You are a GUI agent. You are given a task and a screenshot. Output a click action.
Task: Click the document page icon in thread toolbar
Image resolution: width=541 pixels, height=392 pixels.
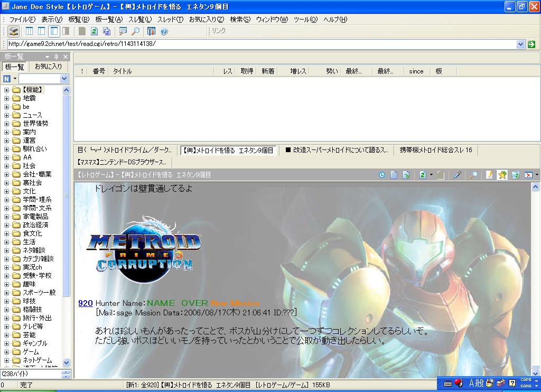(x=394, y=175)
